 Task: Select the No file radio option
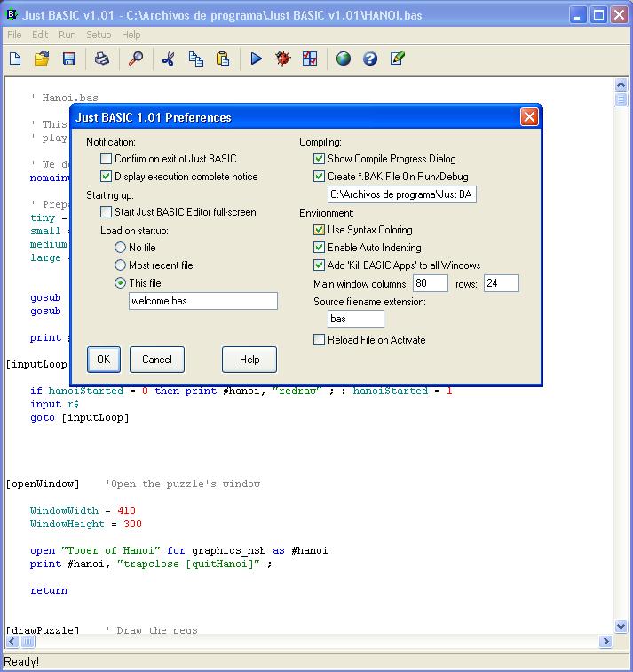pyautogui.click(x=121, y=248)
